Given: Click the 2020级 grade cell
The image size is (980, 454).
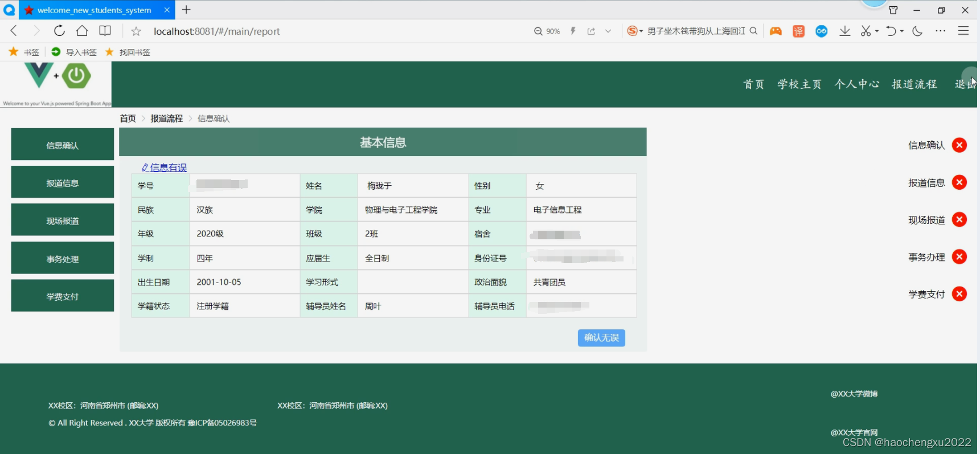Looking at the screenshot, I should [x=245, y=234].
